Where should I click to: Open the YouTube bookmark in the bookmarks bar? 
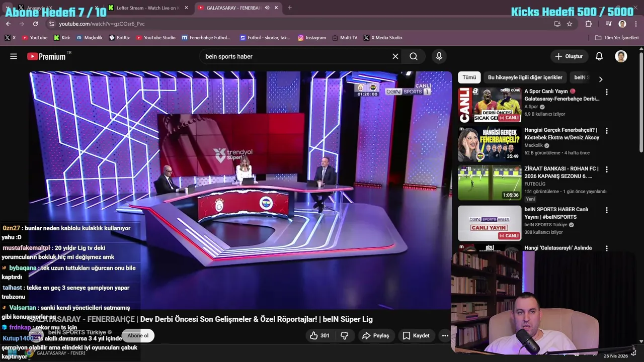point(34,38)
